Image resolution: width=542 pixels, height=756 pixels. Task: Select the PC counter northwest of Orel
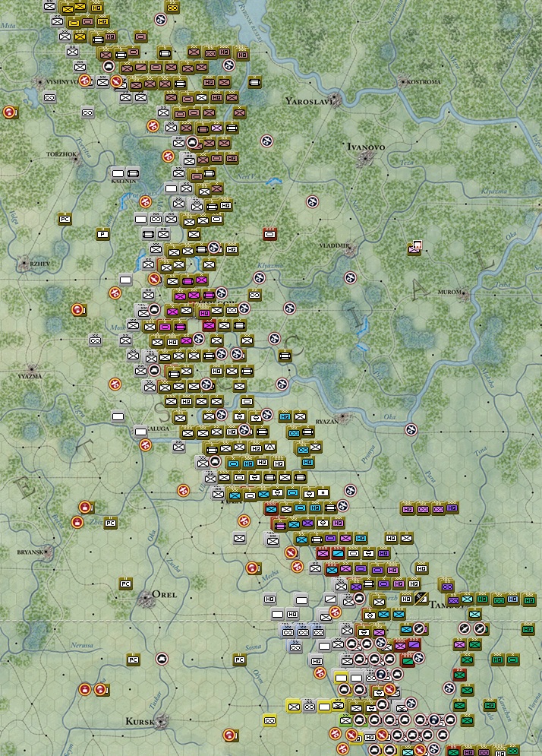tap(125, 584)
